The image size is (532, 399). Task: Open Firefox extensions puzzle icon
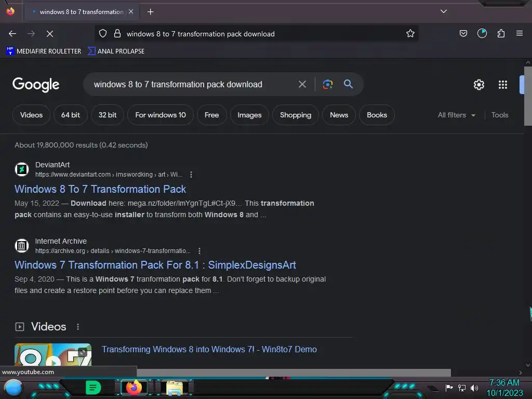[x=501, y=33]
